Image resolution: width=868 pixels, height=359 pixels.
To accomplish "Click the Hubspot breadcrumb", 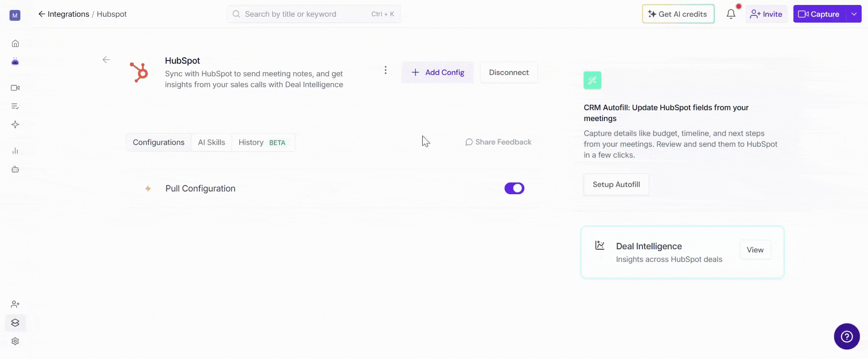I will [x=112, y=14].
